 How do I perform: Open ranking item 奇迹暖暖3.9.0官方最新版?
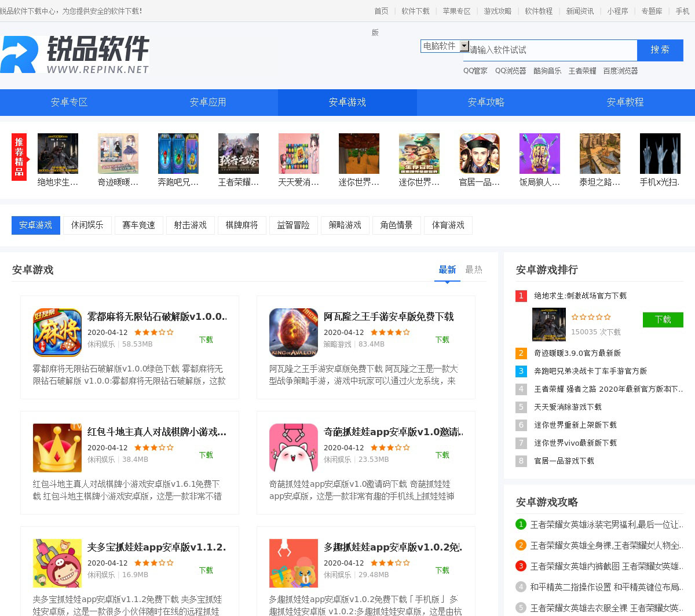[577, 353]
